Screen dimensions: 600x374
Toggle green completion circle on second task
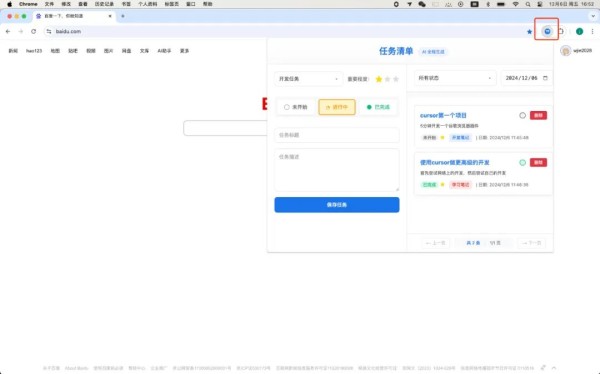(522, 162)
